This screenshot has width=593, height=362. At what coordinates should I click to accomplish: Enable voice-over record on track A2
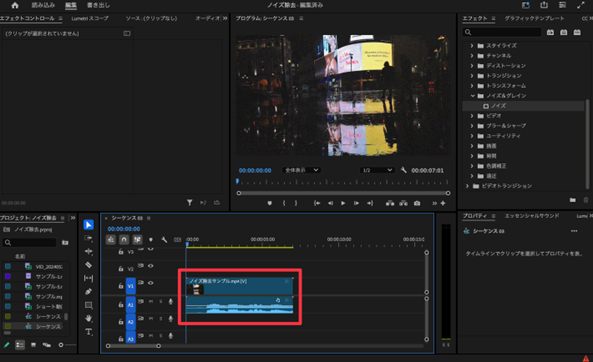(x=171, y=319)
